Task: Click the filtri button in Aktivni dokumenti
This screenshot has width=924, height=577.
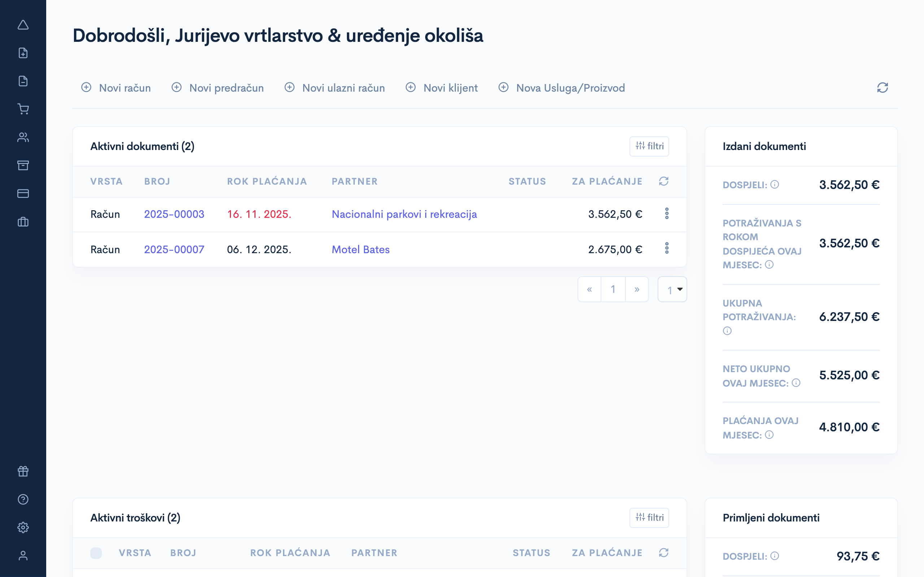Action: pyautogui.click(x=649, y=146)
